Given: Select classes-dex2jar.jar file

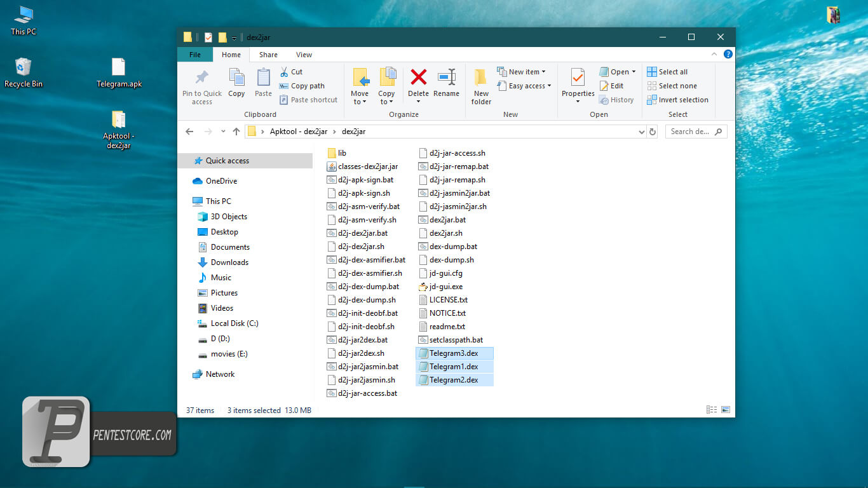Looking at the screenshot, I should pyautogui.click(x=362, y=166).
